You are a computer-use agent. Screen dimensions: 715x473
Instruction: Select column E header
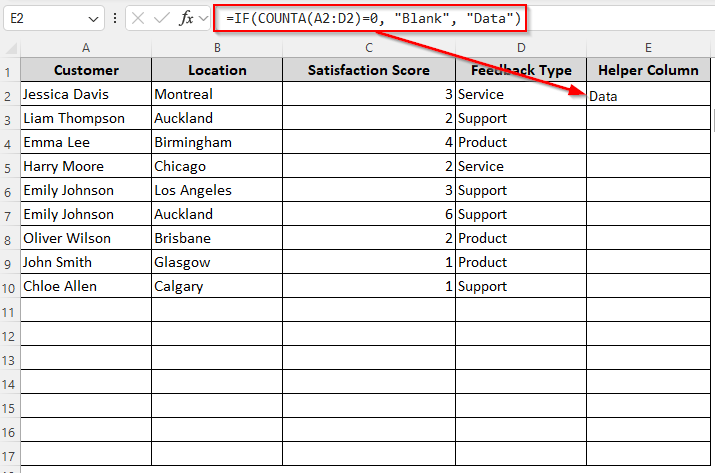click(x=648, y=48)
